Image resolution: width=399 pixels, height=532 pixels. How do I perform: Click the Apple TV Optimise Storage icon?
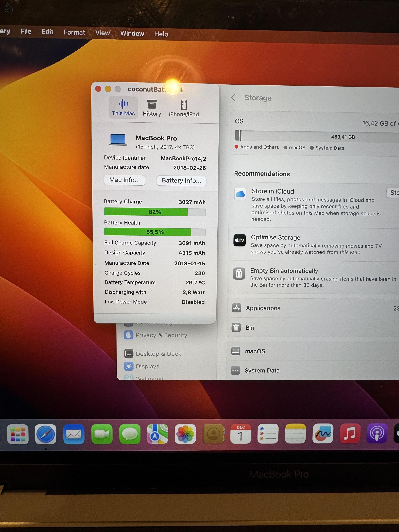[x=240, y=240]
